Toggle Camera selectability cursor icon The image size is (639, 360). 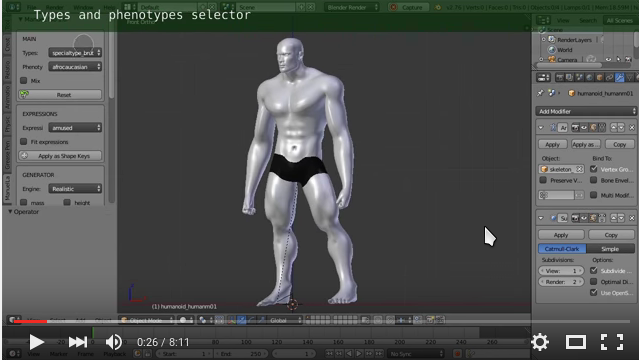(618, 60)
